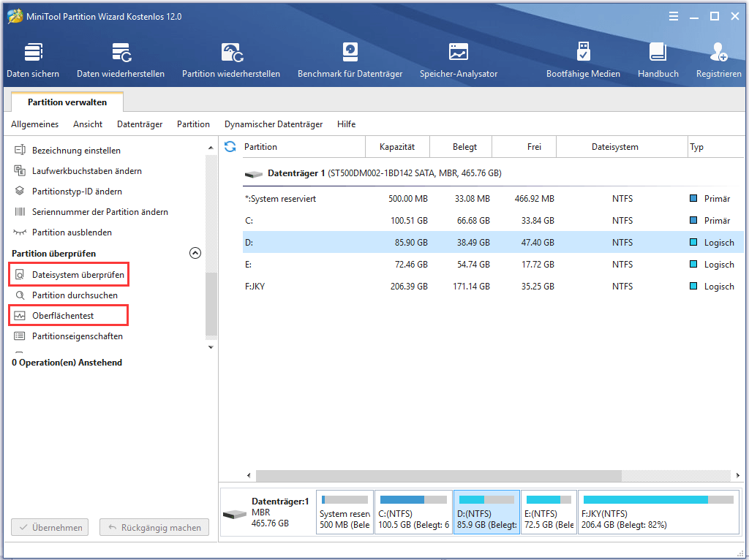Viewport: 749px width, 560px height.
Task: Click Dateisystem überprüfen in sidebar
Action: coord(78,275)
